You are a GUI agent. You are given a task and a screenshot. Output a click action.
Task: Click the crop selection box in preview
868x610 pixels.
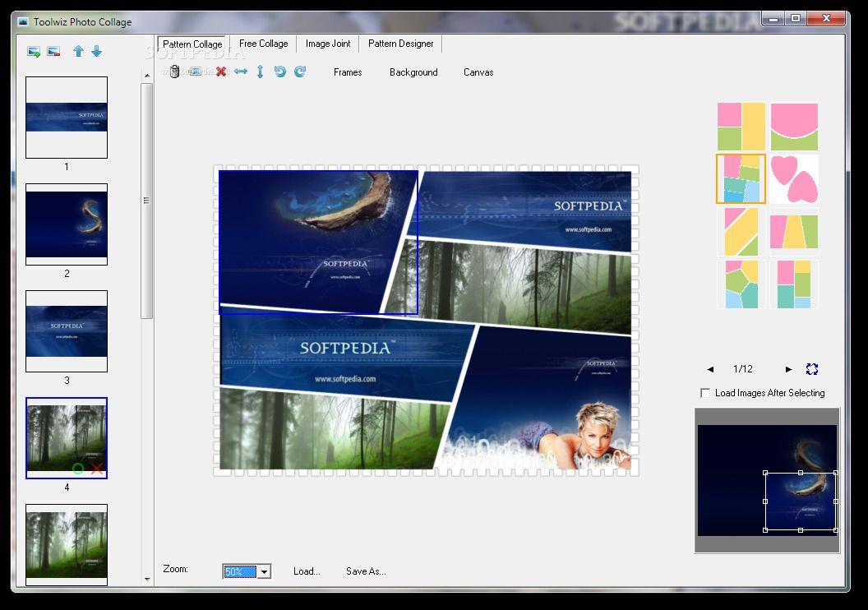(801, 501)
